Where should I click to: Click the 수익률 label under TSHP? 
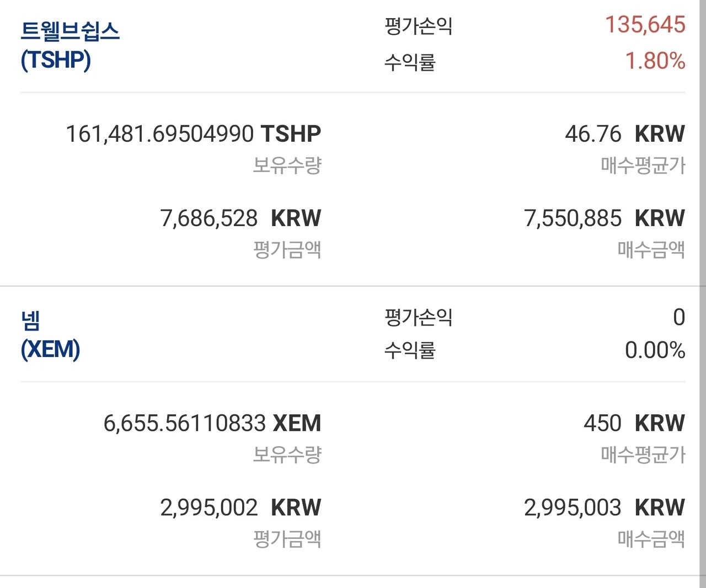(x=410, y=62)
